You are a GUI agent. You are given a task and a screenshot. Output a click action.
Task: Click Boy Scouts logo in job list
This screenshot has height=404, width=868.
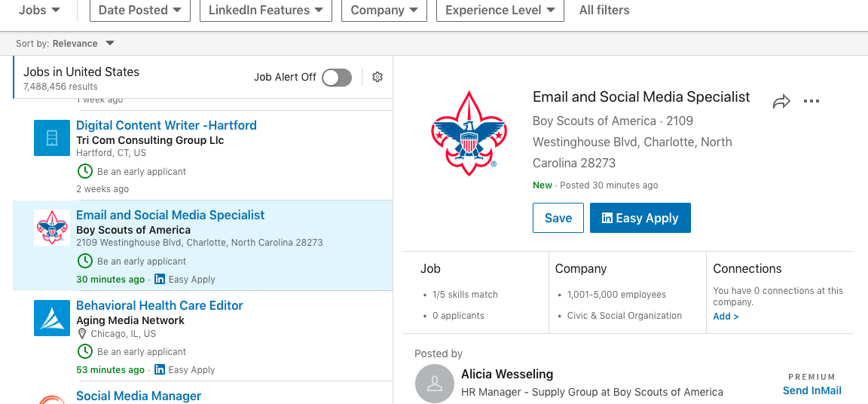(x=51, y=228)
